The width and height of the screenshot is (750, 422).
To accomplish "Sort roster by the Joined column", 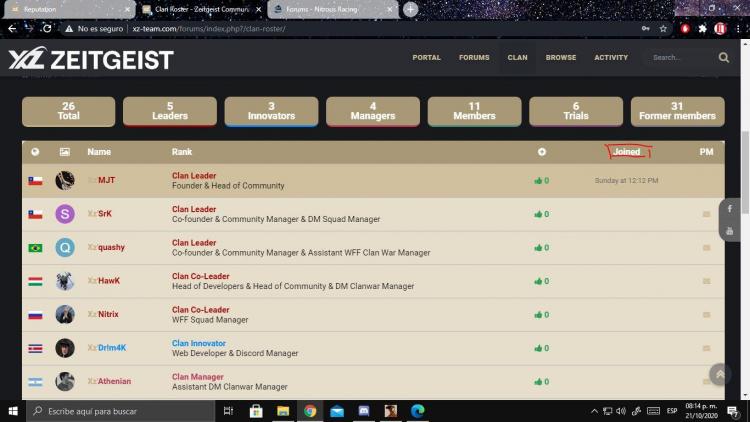I will [x=627, y=152].
